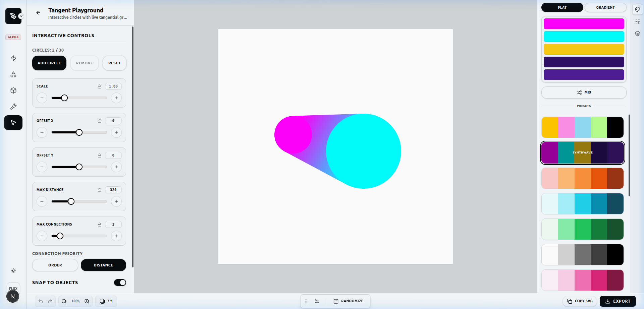Select the 3D cube sidebar icon
Screen dimensions: 644x309
click(13, 90)
